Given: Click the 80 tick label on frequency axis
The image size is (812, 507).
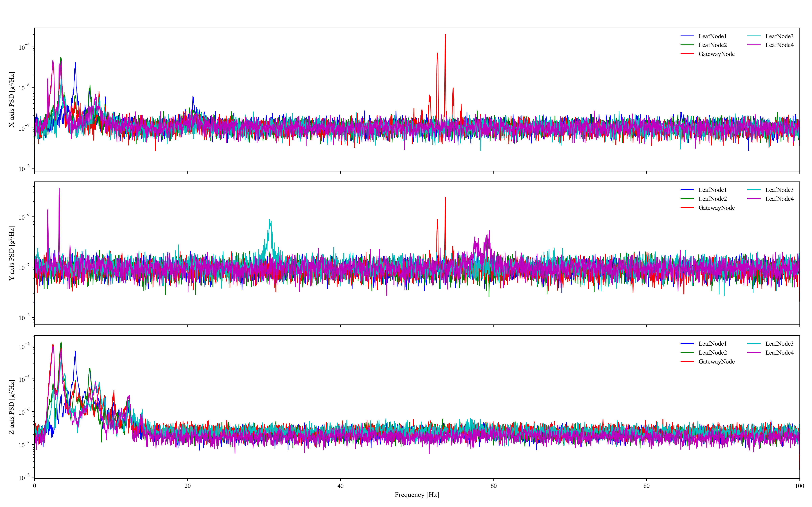Looking at the screenshot, I should 646,486.
